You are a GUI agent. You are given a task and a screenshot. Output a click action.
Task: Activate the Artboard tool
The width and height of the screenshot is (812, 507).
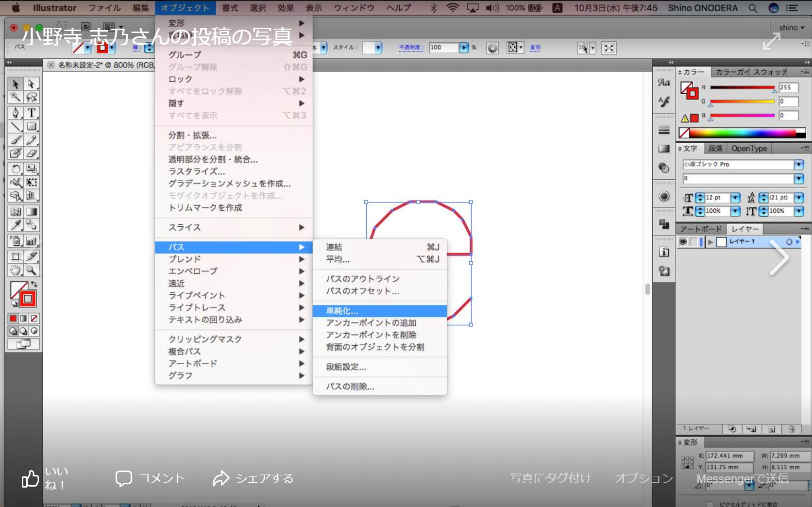click(16, 256)
